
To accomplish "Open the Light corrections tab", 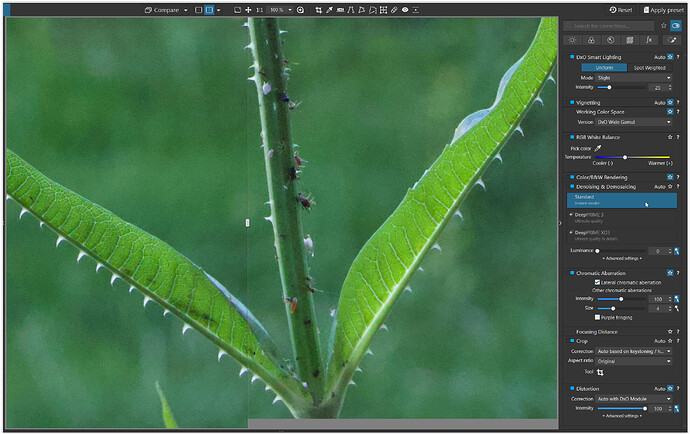I will coord(572,40).
